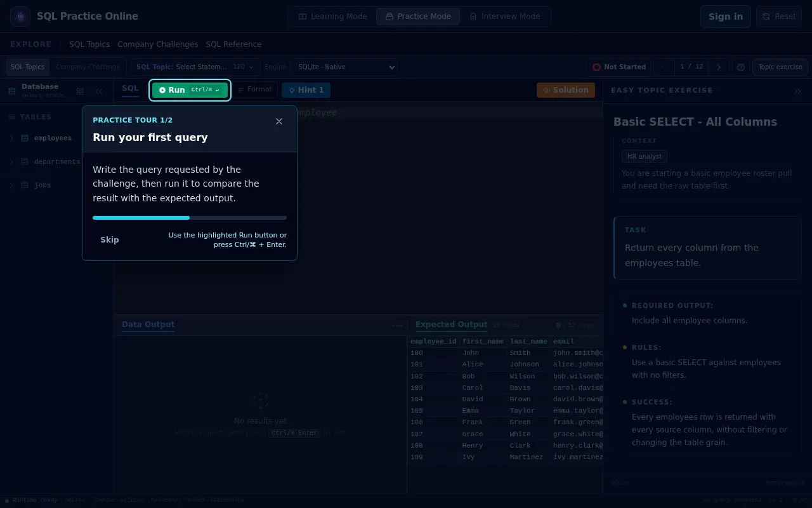Viewport: 812px width, 508px height.
Task: Click the Skip tour button
Action: pos(110,240)
